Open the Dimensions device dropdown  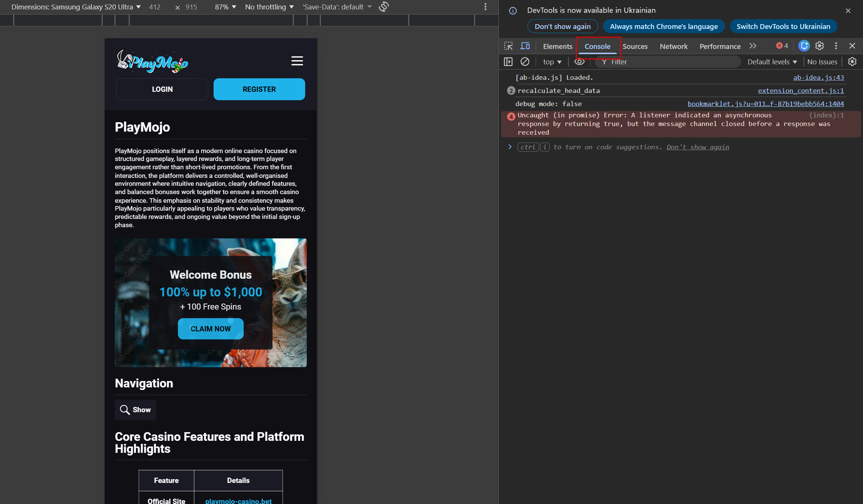tap(76, 7)
